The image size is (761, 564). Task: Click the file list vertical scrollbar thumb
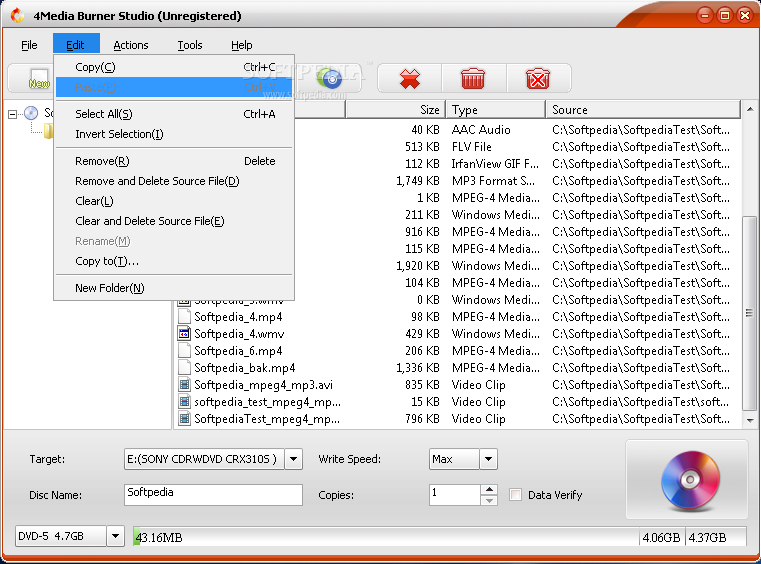click(750, 313)
